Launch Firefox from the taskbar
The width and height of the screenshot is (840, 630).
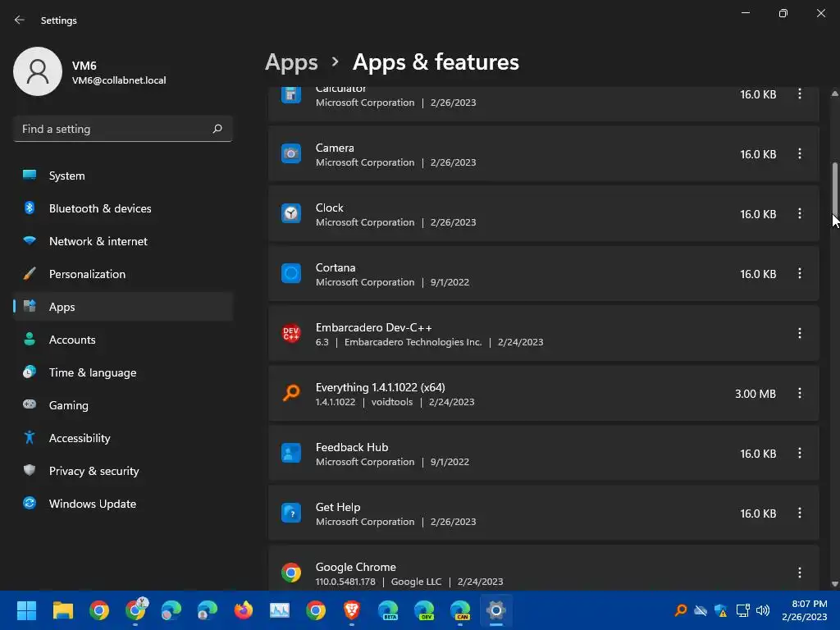click(243, 610)
